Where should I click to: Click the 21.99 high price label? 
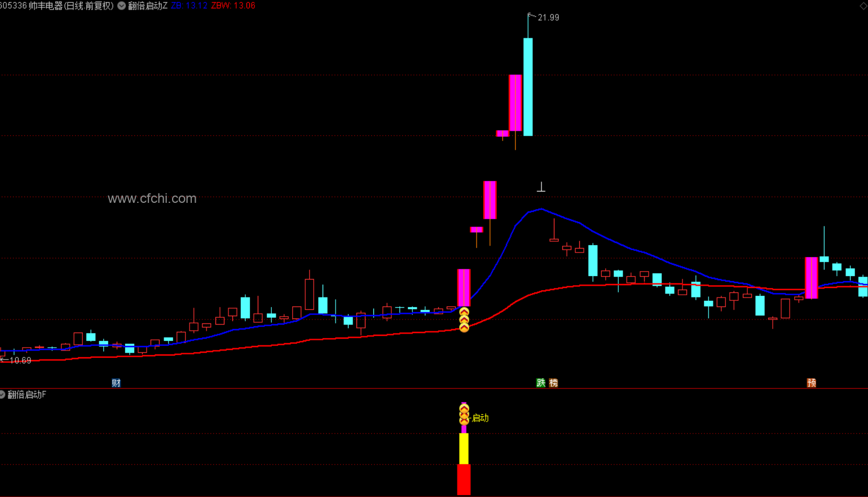click(548, 17)
